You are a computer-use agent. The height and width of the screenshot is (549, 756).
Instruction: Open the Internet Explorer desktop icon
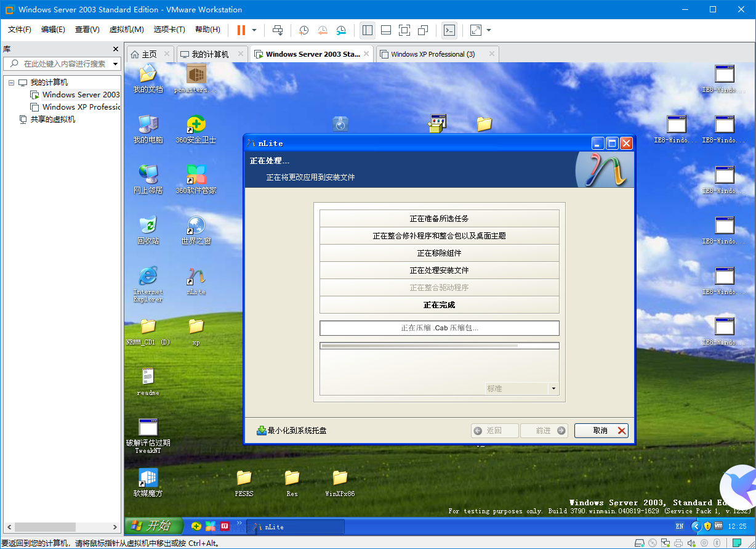click(148, 284)
